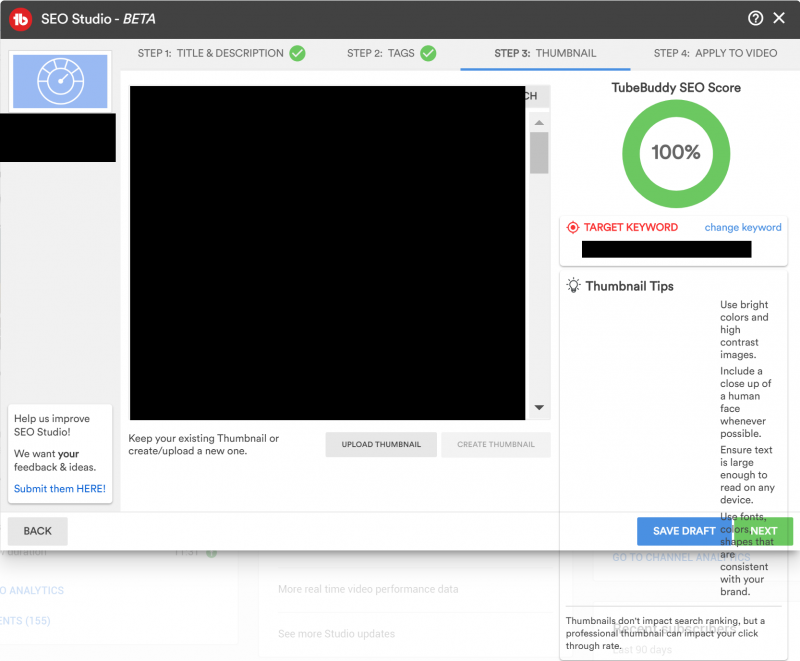Image resolution: width=800 pixels, height=661 pixels.
Task: Save progress with the Save Draft button
Action: 683,531
